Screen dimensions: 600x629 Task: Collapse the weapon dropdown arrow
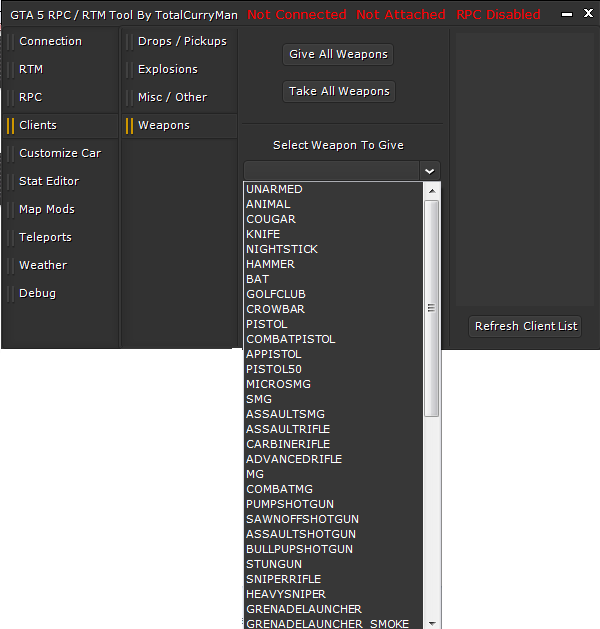(429, 171)
